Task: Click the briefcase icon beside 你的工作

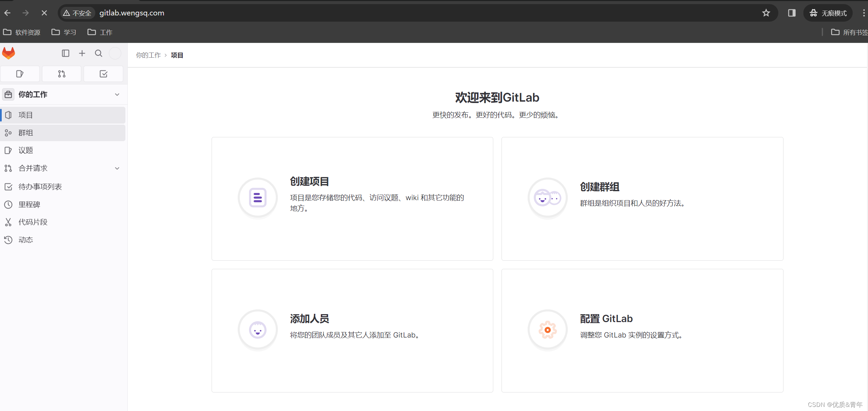Action: point(8,94)
